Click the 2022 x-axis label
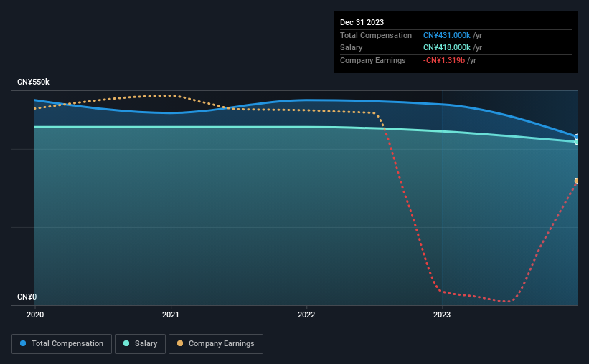Screen dimensions: 589x364 pos(306,315)
